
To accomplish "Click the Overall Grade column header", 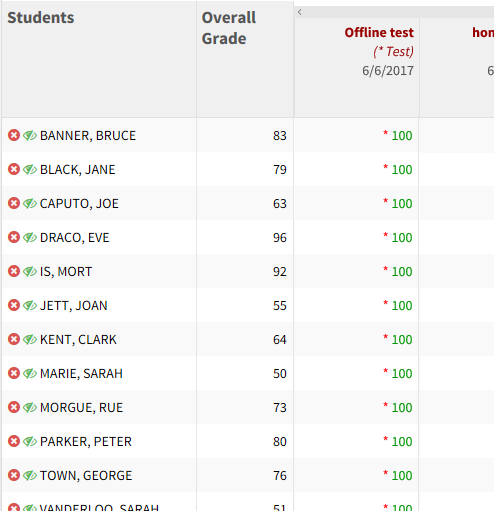I will (x=229, y=28).
